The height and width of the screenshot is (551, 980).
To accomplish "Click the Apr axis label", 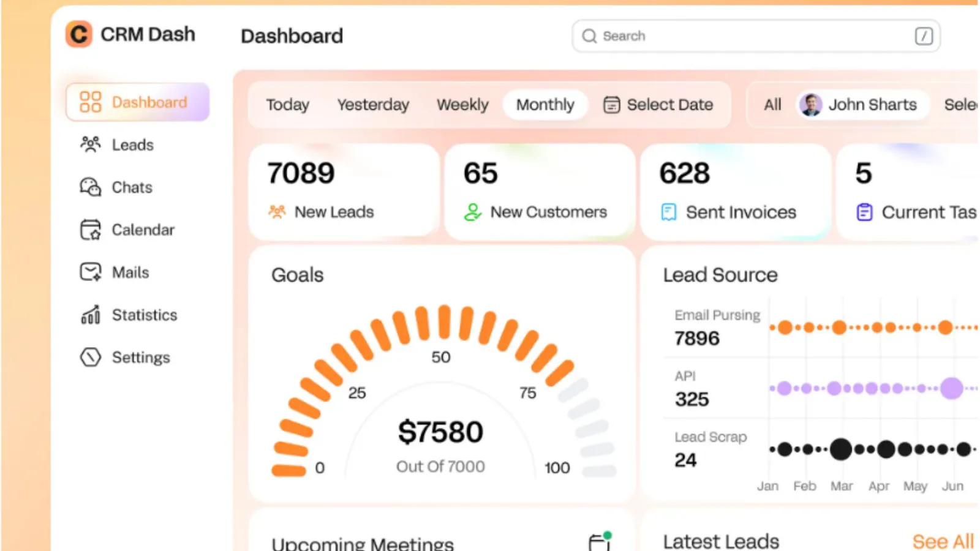I will [x=879, y=486].
